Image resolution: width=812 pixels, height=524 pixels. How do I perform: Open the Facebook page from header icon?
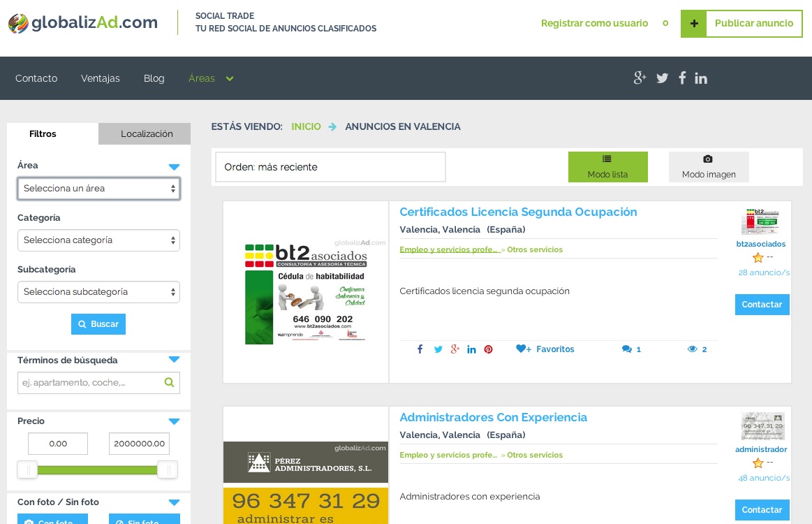pos(681,78)
